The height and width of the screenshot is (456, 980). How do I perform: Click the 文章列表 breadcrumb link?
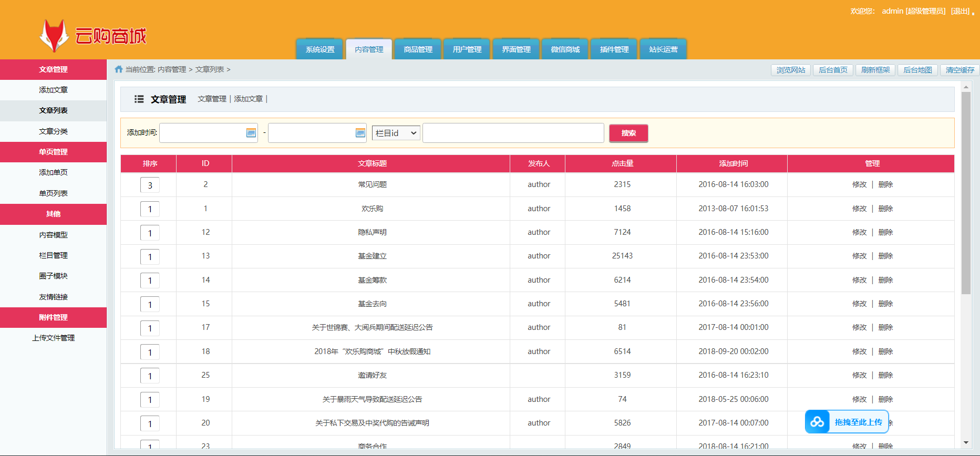click(x=210, y=69)
